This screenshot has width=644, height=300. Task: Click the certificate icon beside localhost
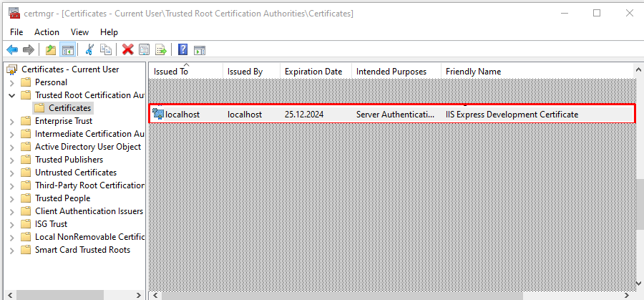[158, 115]
